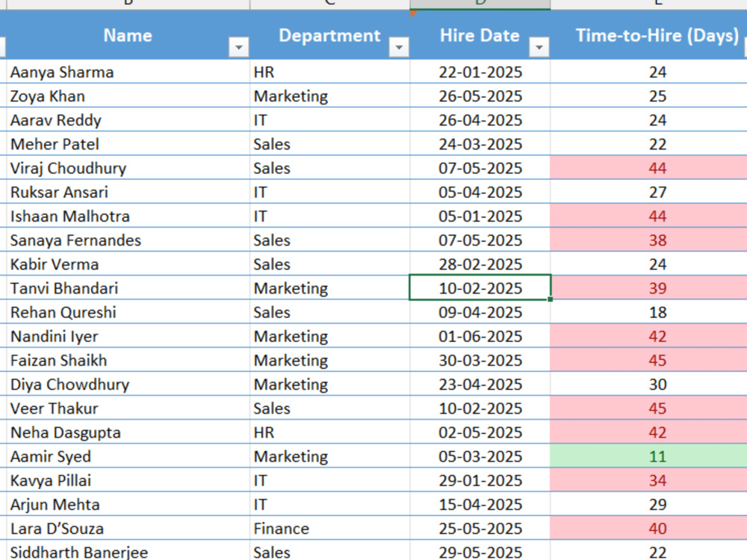Click the Faizan Shaikh name cell
747x560 pixels.
pos(128,360)
